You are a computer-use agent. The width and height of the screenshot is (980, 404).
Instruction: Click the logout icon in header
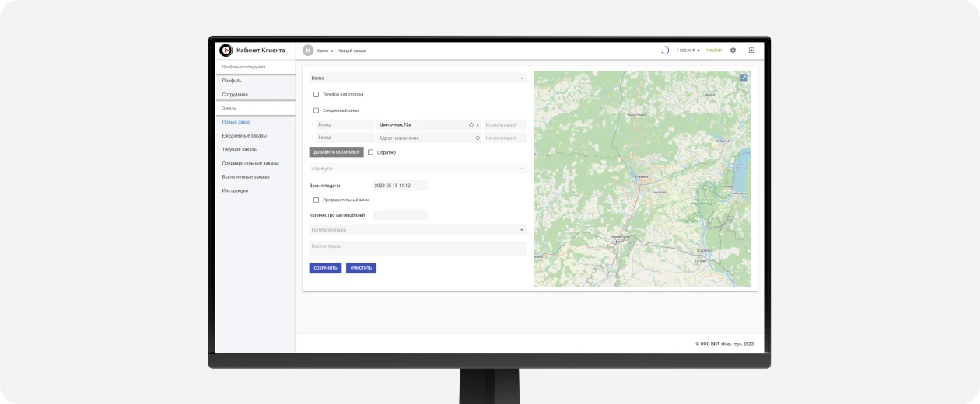tap(751, 50)
